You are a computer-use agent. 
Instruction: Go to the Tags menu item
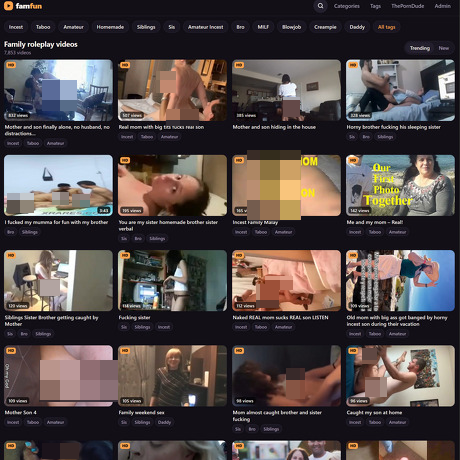point(375,6)
